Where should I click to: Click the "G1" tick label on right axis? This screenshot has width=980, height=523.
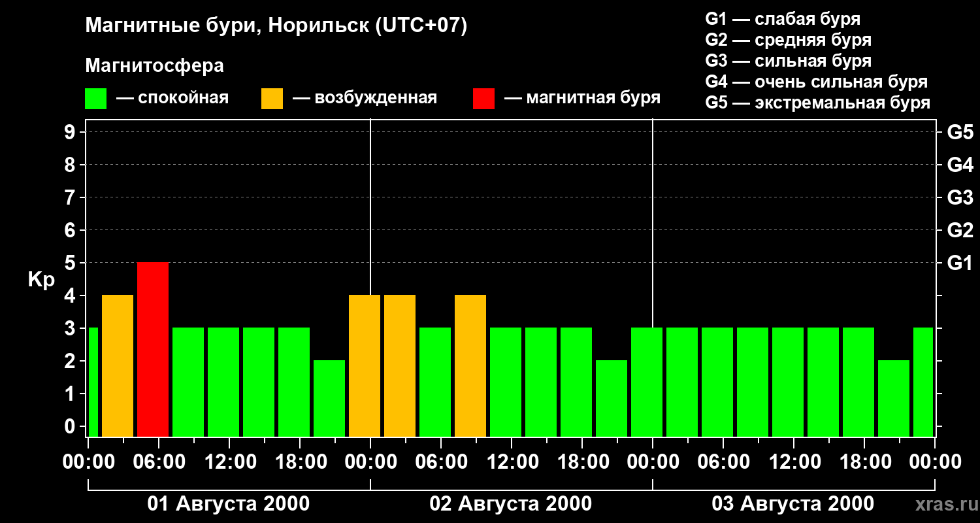[960, 263]
